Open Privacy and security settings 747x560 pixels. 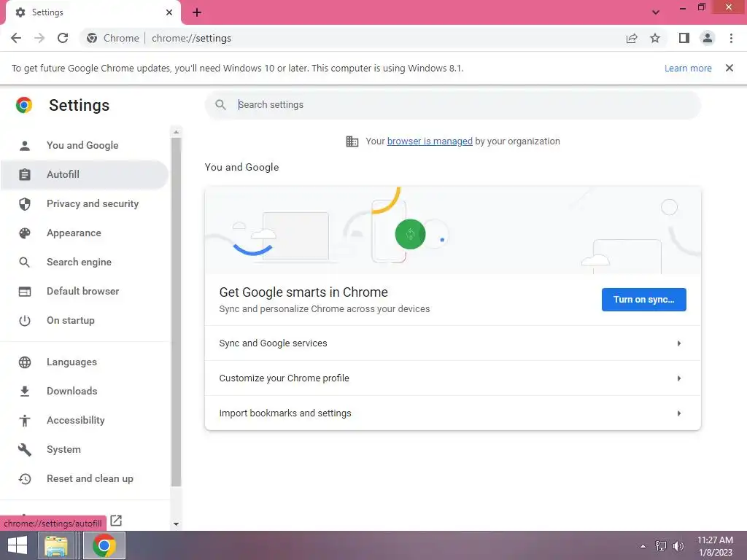85,204
